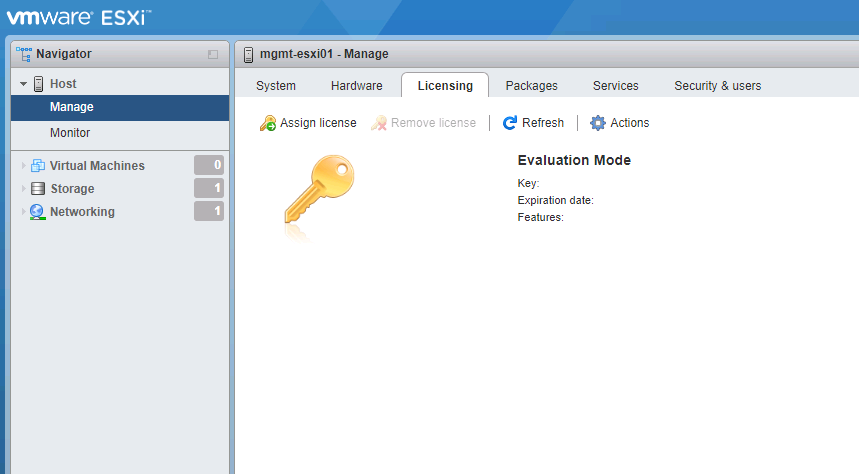Click the VMware ESXi logo

[x=78, y=18]
